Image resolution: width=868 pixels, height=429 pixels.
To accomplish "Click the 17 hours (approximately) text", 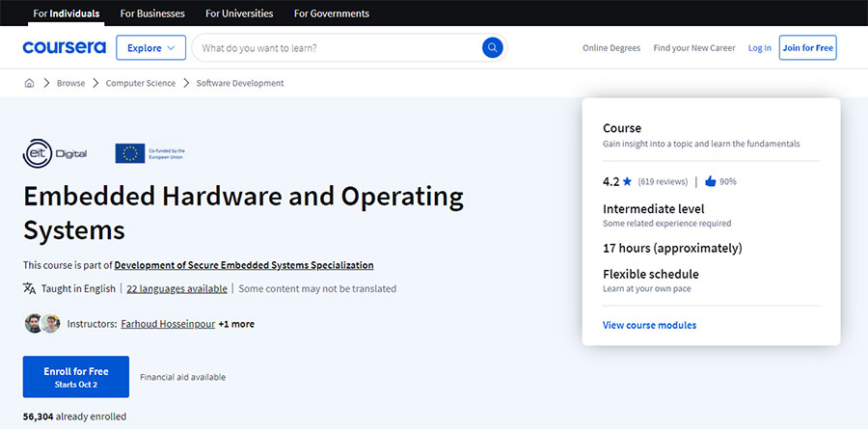I will (672, 248).
